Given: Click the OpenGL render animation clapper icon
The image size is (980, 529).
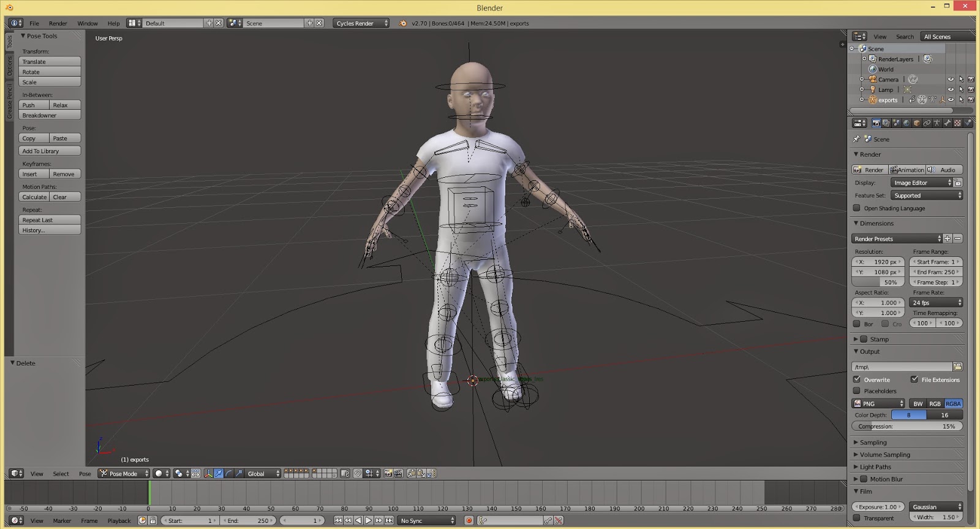Looking at the screenshot, I should tap(398, 473).
